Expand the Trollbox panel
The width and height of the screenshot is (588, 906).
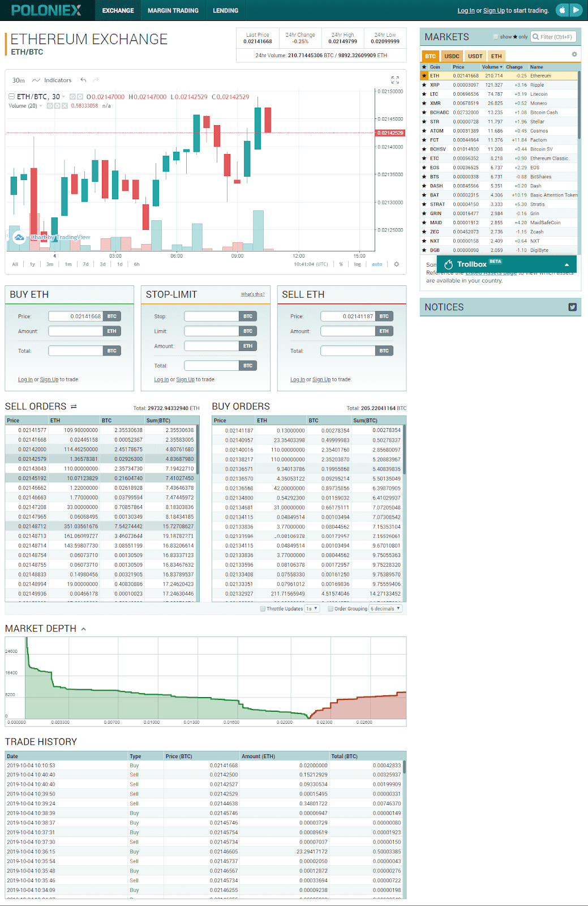point(566,264)
